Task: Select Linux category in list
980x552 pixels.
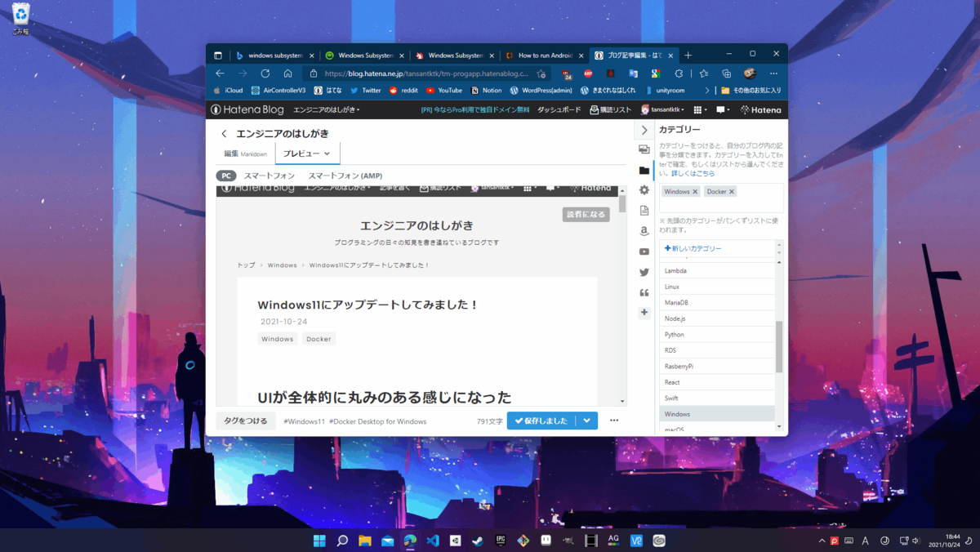Action: point(717,287)
